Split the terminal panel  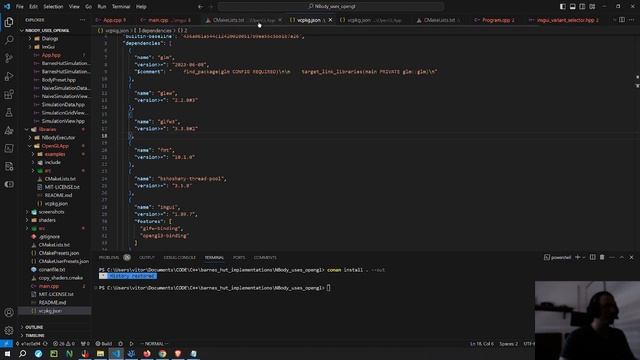point(592,257)
